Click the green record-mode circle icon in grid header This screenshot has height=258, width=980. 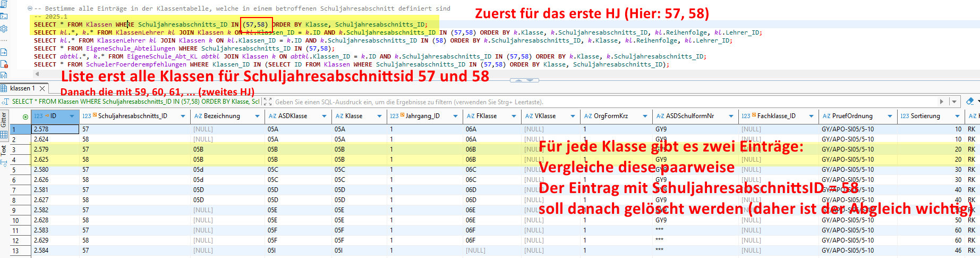click(25, 116)
